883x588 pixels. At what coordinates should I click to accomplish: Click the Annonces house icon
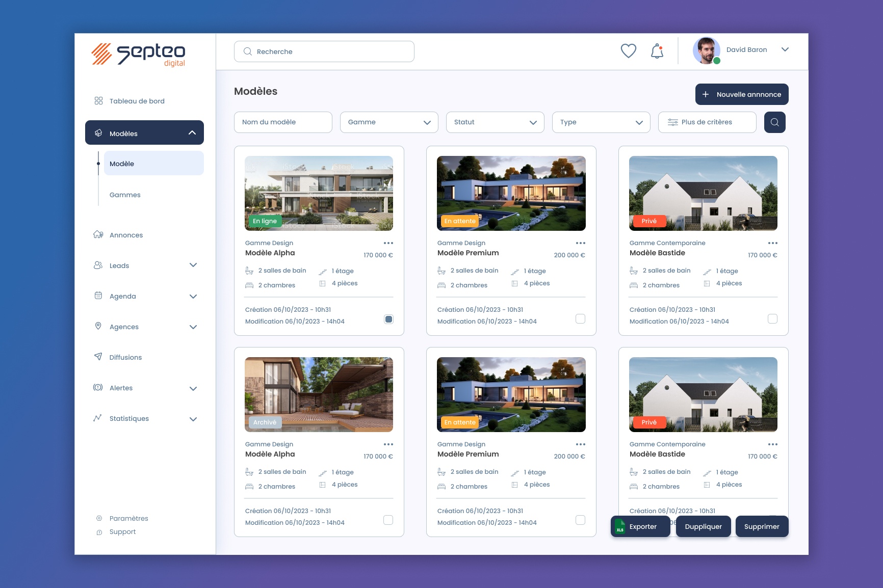click(x=98, y=234)
